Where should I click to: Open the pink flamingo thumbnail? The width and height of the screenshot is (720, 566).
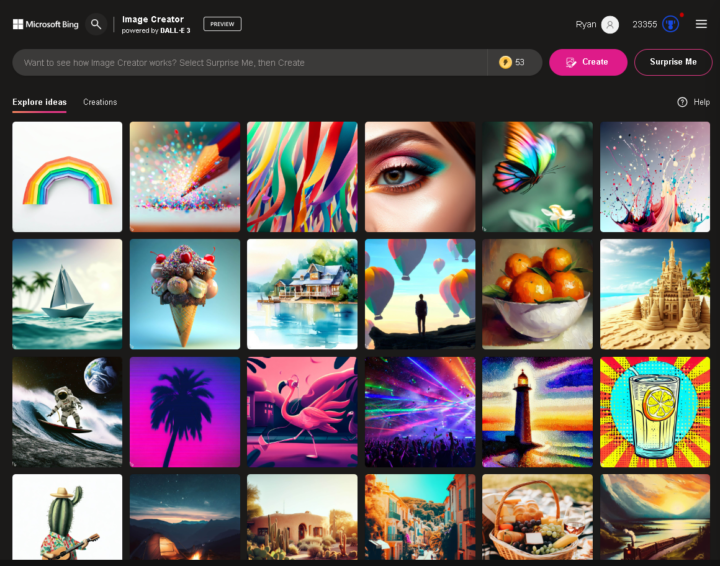302,412
